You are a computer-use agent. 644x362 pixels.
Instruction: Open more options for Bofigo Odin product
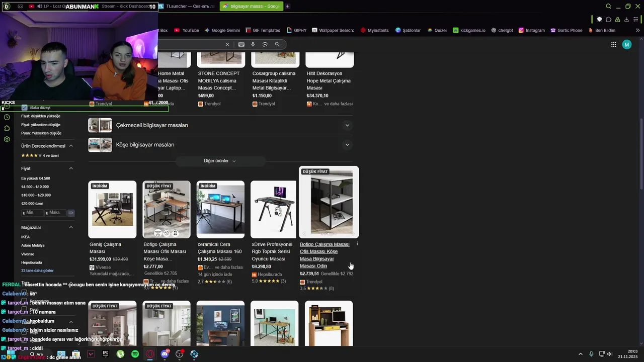click(x=357, y=244)
